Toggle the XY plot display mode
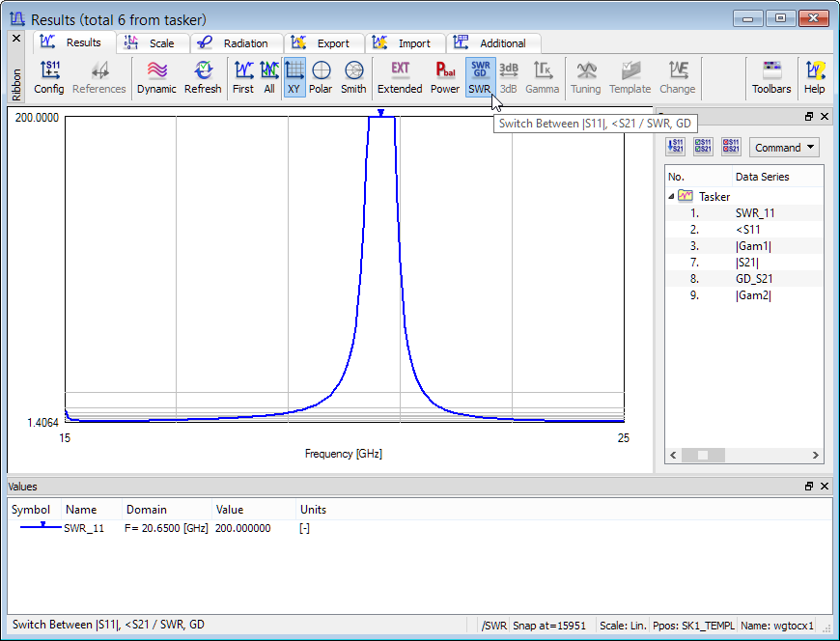The image size is (840, 641). [x=294, y=77]
